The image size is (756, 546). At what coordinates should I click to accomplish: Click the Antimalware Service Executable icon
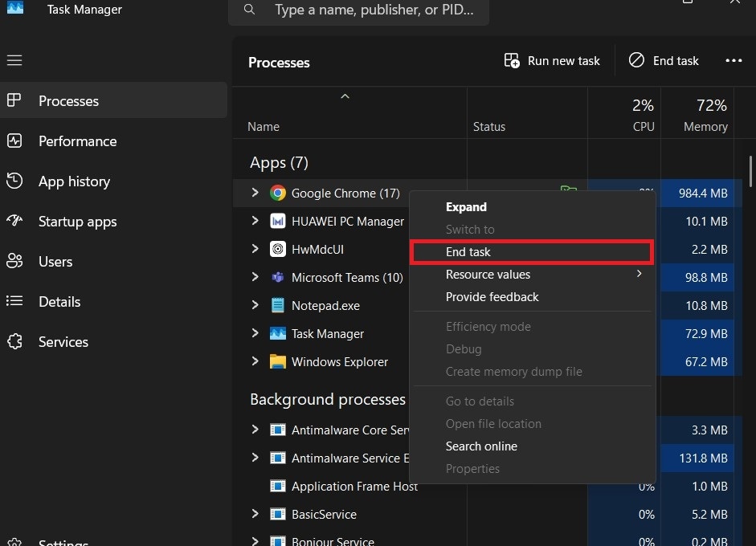point(278,458)
